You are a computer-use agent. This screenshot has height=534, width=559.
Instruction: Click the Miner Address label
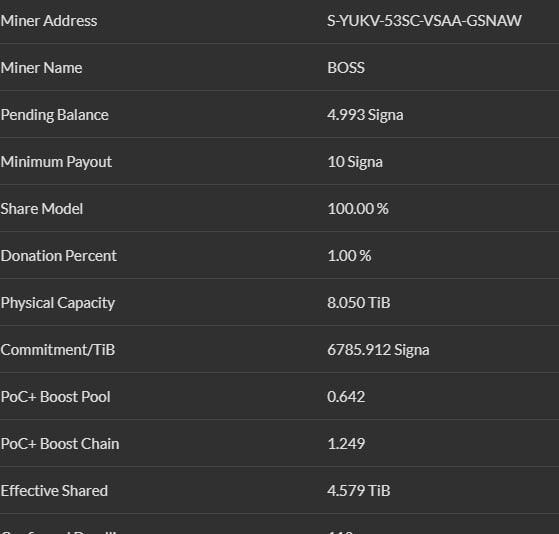(49, 21)
